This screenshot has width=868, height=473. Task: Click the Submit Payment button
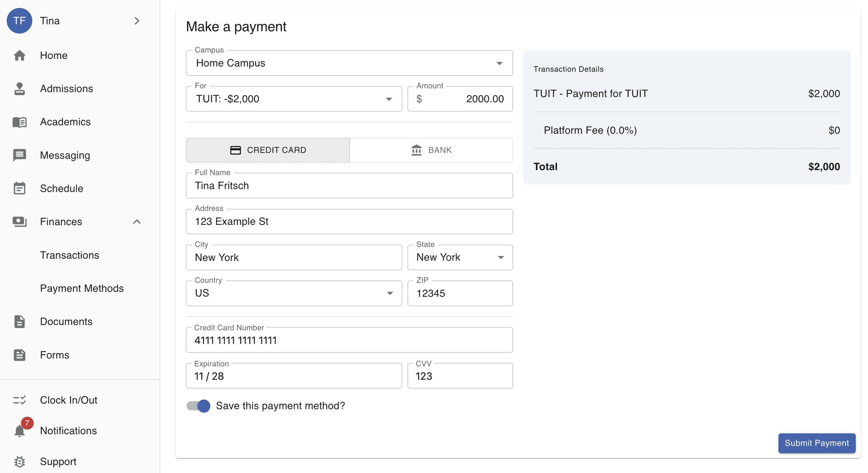816,443
